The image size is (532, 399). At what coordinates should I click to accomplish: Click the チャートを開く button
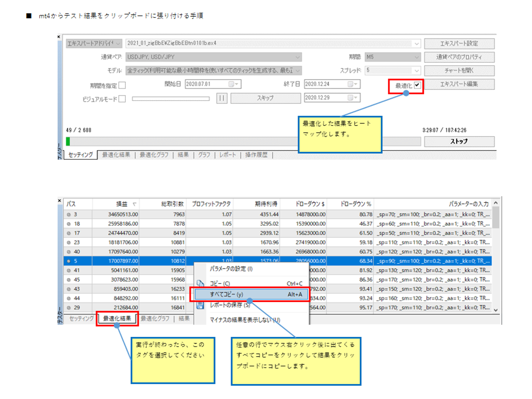tap(459, 70)
